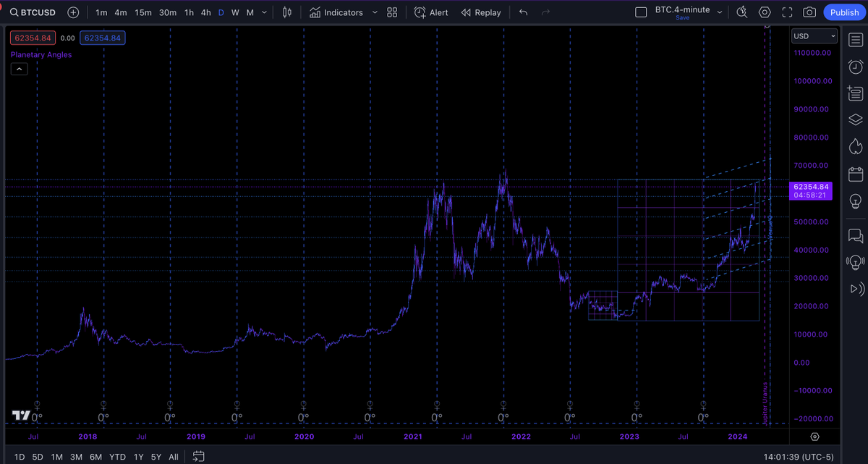Select the 30m timeframe
The height and width of the screenshot is (464, 868).
168,12
